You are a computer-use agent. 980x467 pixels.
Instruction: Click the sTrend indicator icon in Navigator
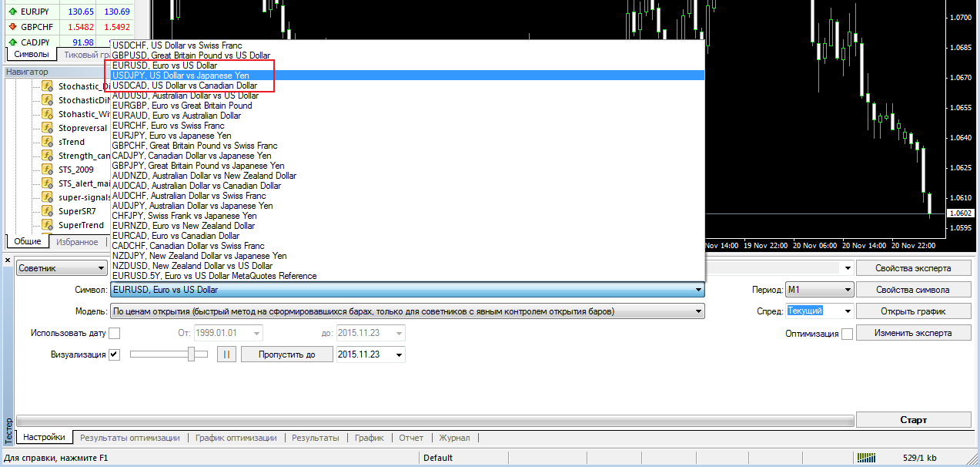pos(48,142)
